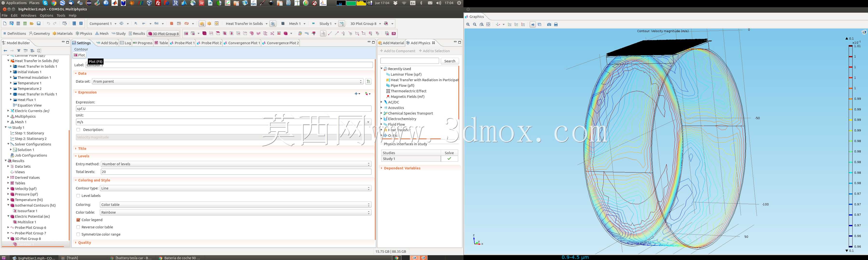Click the Total levels input field

tap(236, 172)
